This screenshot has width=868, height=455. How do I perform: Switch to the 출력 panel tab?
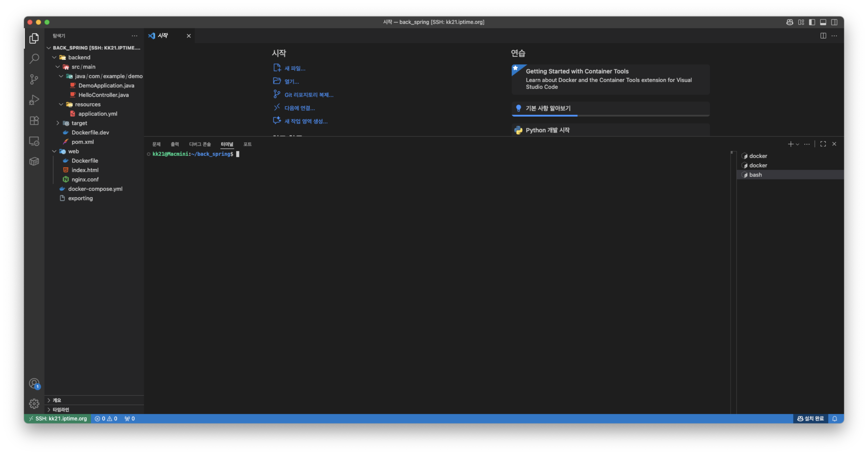point(174,144)
